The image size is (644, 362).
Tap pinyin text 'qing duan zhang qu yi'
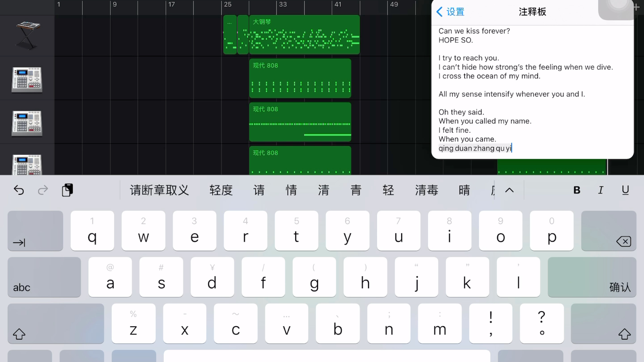tap(475, 148)
